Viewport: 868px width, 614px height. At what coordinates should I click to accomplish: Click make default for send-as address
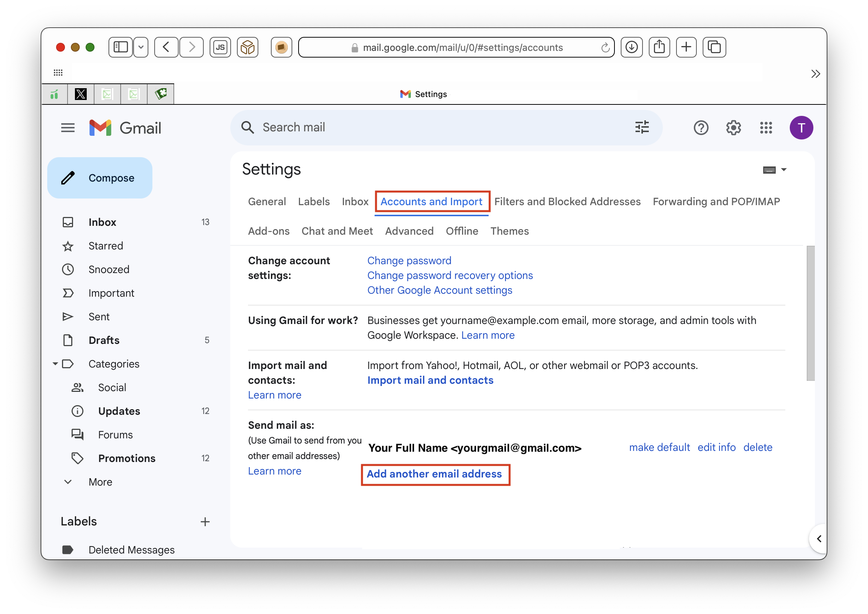tap(659, 447)
